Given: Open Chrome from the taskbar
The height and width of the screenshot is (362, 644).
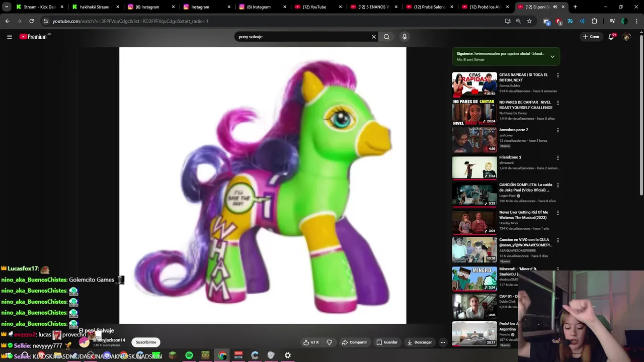Looking at the screenshot, I should [222, 355].
